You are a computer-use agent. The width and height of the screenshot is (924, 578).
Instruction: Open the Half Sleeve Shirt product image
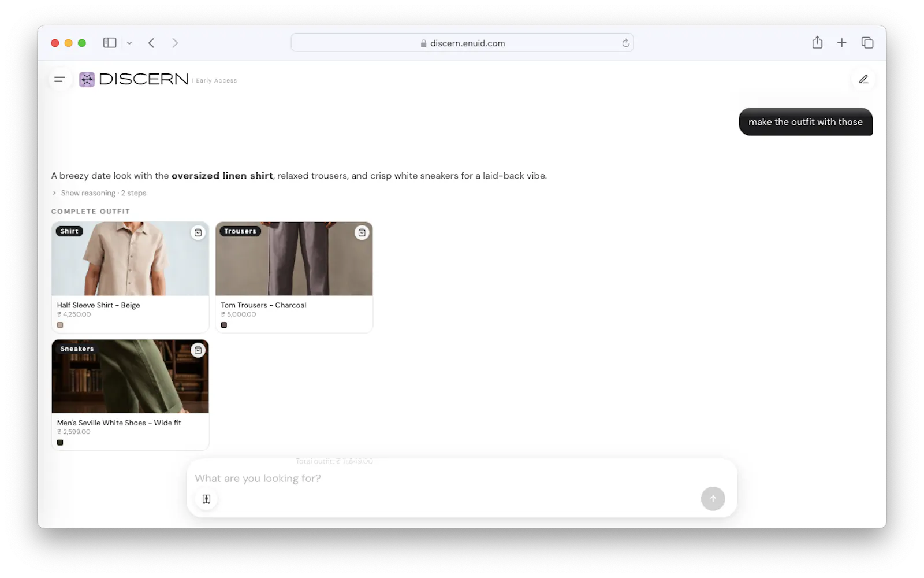click(130, 259)
